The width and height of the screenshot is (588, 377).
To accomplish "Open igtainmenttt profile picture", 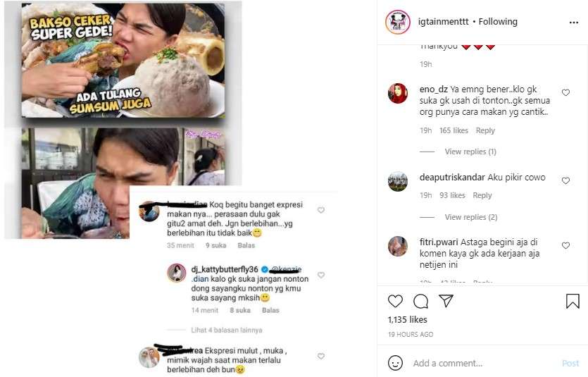I will (398, 22).
